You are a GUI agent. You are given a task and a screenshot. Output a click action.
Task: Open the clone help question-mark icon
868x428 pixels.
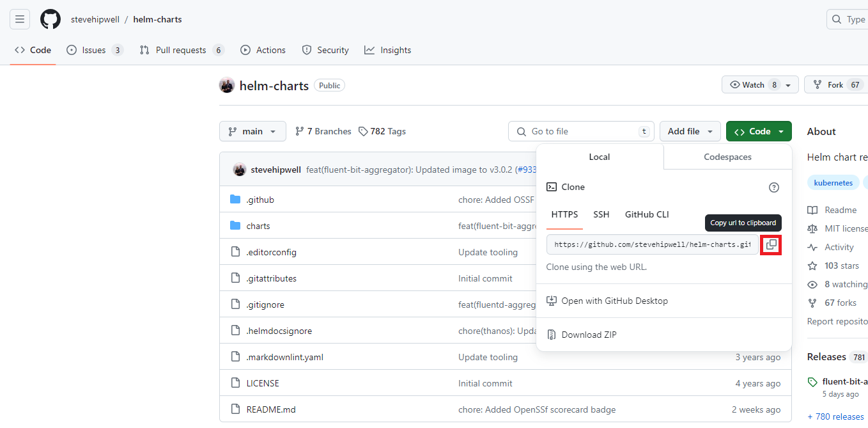pos(774,187)
